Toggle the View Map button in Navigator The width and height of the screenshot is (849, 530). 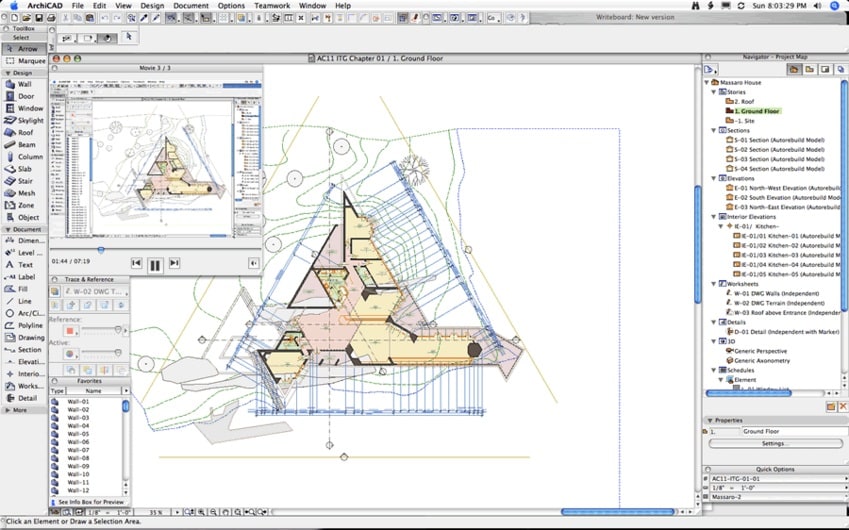(x=809, y=69)
